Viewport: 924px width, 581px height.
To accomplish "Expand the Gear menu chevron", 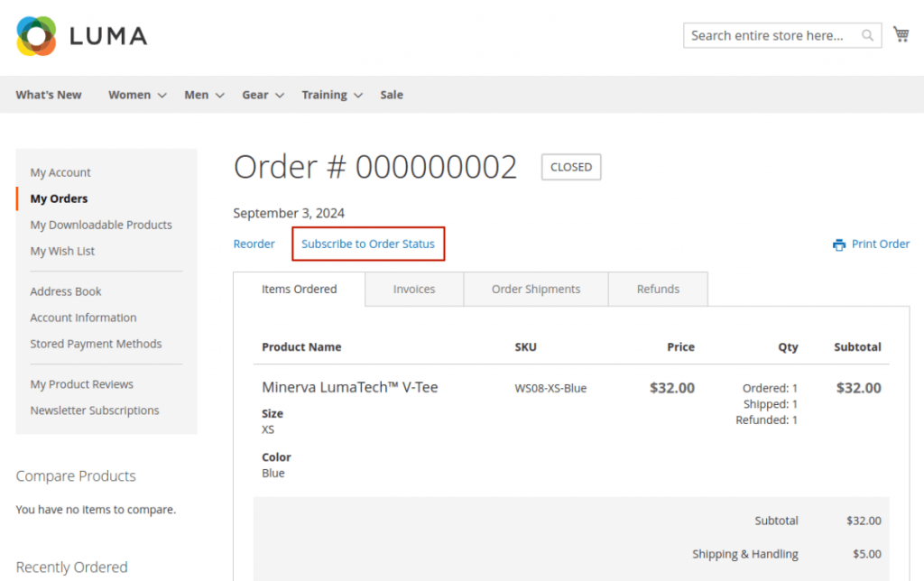I will pos(279,95).
